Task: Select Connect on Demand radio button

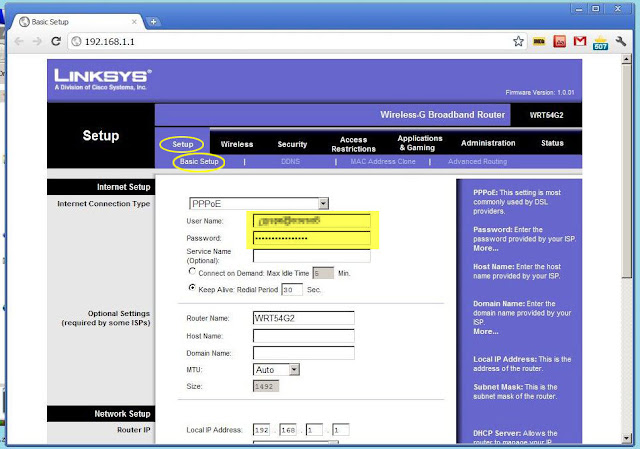Action: (x=192, y=271)
